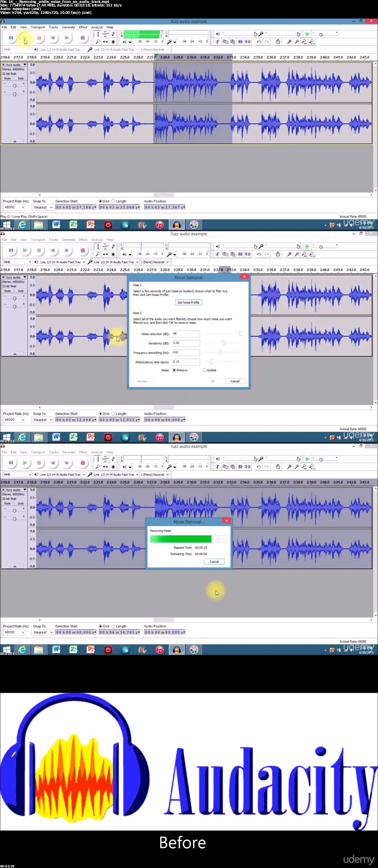Click Zoom In icon in 00:00:41 frame edit toolbar

tap(289, 42)
